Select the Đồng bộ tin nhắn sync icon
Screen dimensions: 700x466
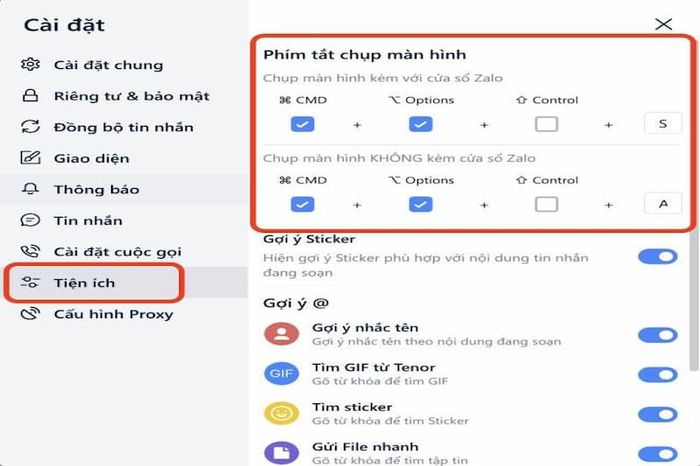click(x=30, y=127)
